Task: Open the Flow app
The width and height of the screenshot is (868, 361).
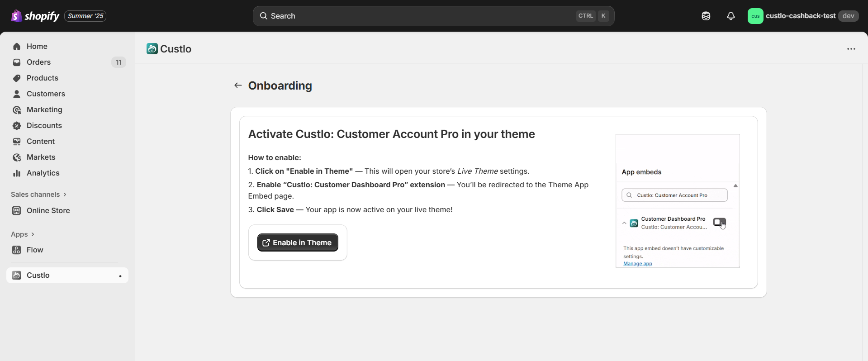Action: 67,250
